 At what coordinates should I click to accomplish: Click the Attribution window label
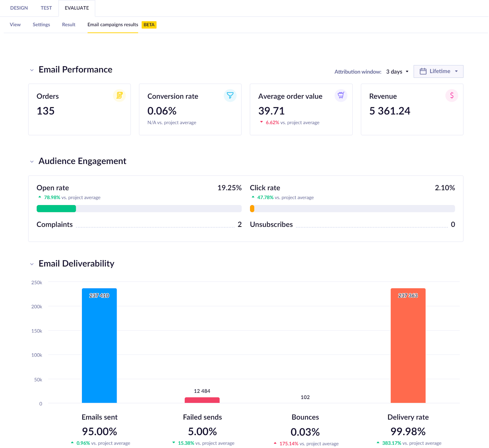(x=358, y=72)
